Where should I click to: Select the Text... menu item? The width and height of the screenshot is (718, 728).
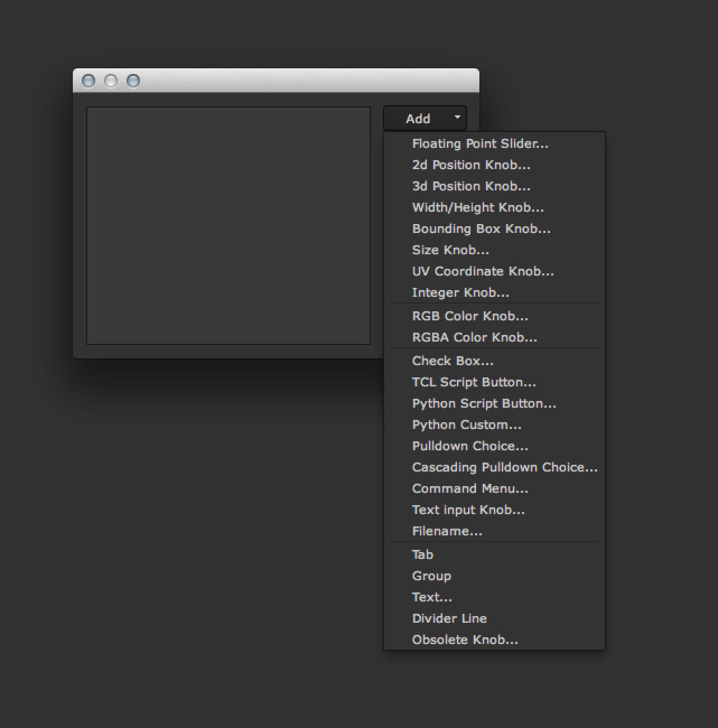click(494, 598)
